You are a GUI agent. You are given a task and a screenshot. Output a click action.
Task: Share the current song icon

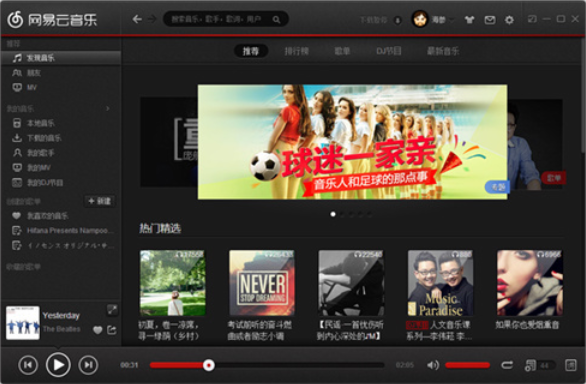click(x=112, y=330)
